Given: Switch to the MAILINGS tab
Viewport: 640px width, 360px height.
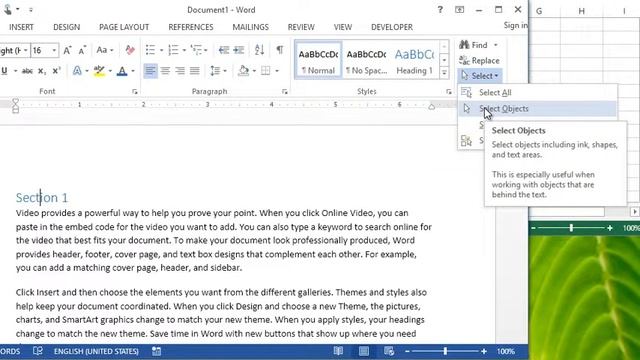Looking at the screenshot, I should 250,27.
